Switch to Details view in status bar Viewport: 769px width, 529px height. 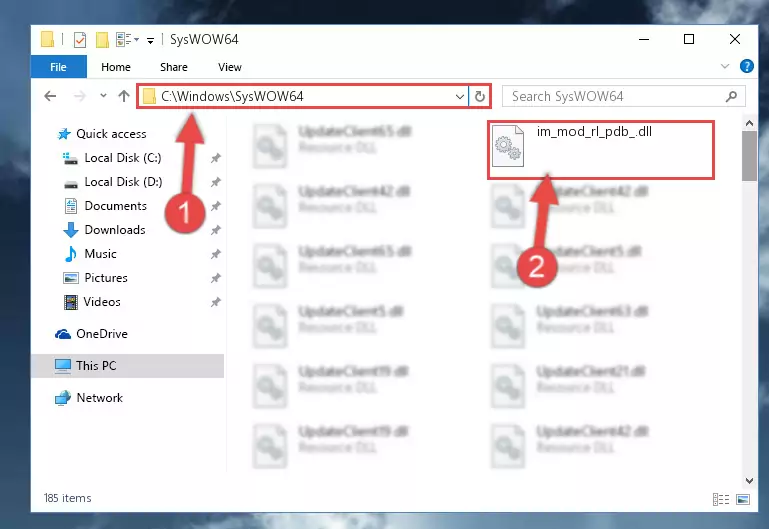click(720, 500)
